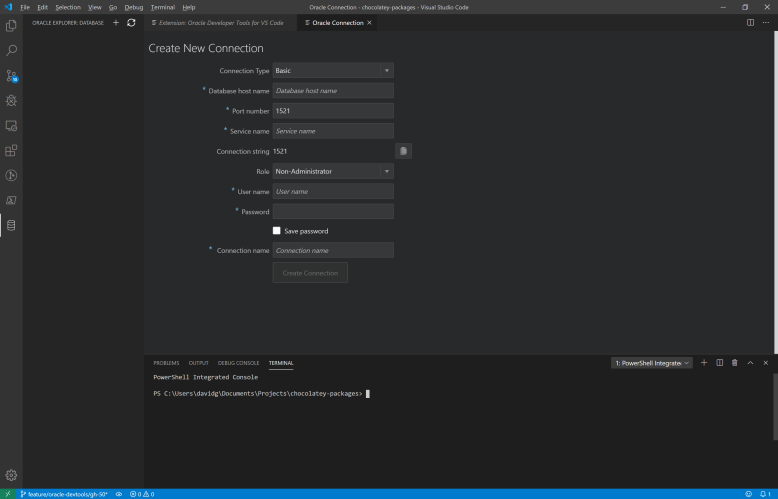This screenshot has height=499, width=778.
Task: Click the Connection name field
Action: coord(333,250)
